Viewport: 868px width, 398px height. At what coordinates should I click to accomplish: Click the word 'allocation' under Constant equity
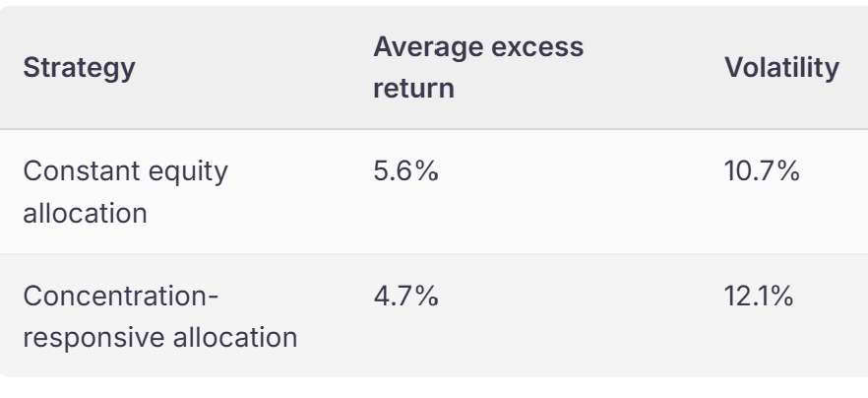[x=85, y=213]
